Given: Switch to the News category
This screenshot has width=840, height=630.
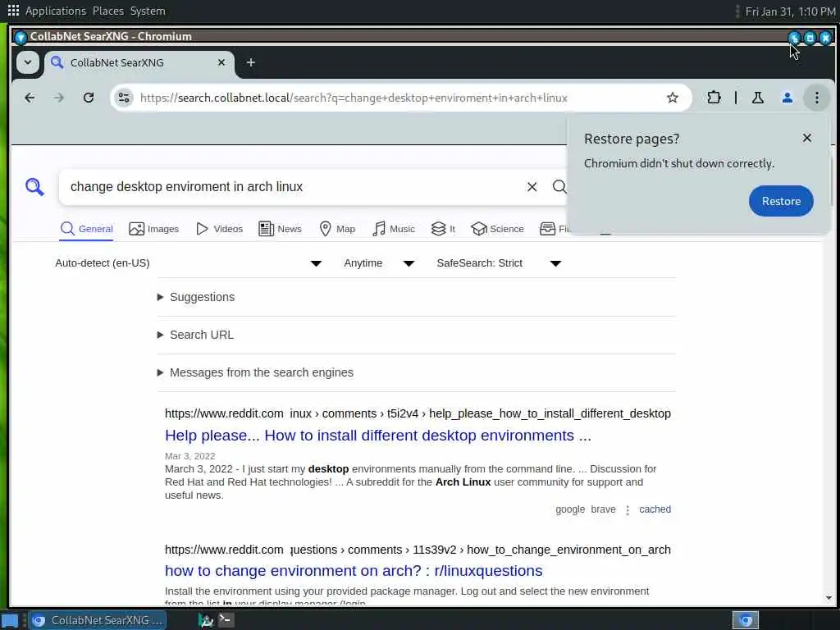Looking at the screenshot, I should (280, 229).
